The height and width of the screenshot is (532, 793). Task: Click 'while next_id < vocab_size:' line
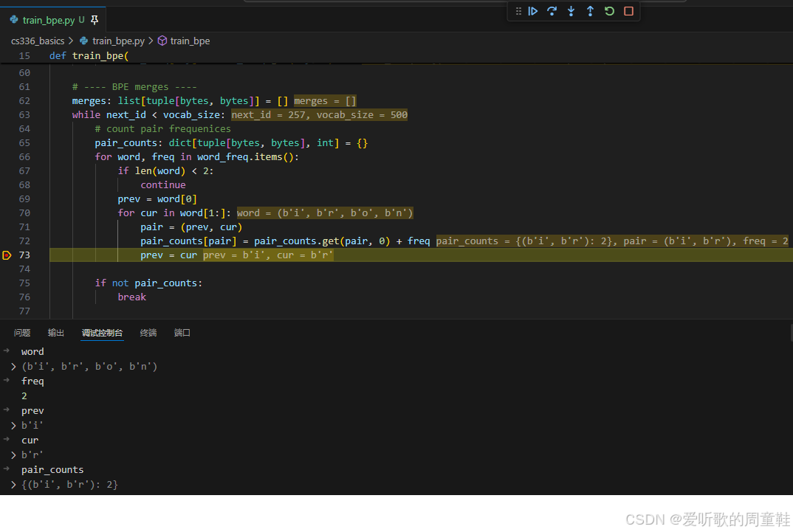tap(148, 114)
